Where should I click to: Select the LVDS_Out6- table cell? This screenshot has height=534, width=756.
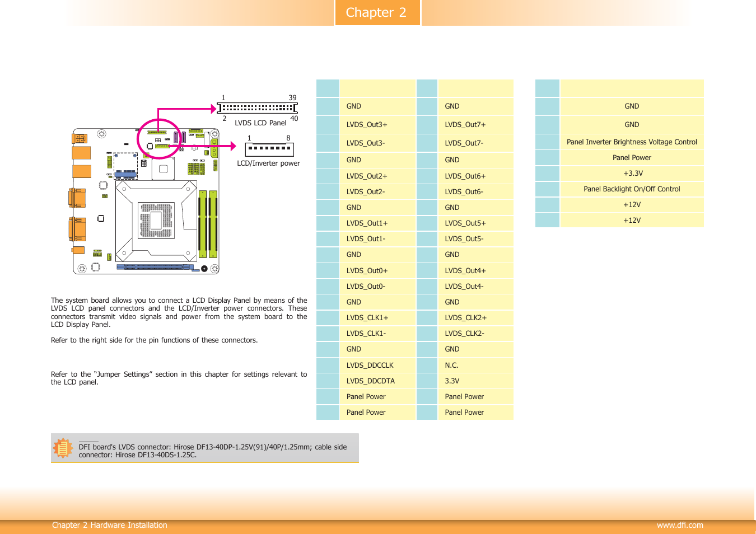click(475, 192)
